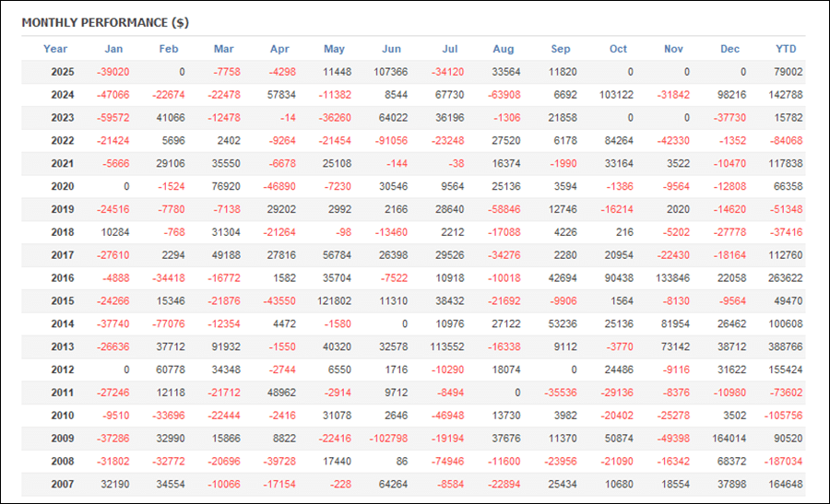This screenshot has height=504, width=830.
Task: Click the Monthly Performance ($) heading
Action: tap(105, 21)
